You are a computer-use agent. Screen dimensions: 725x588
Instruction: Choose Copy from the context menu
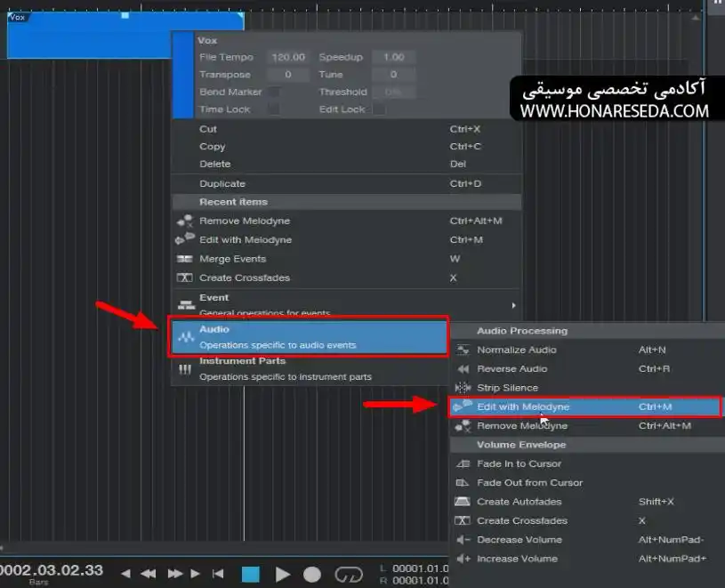(346, 147)
